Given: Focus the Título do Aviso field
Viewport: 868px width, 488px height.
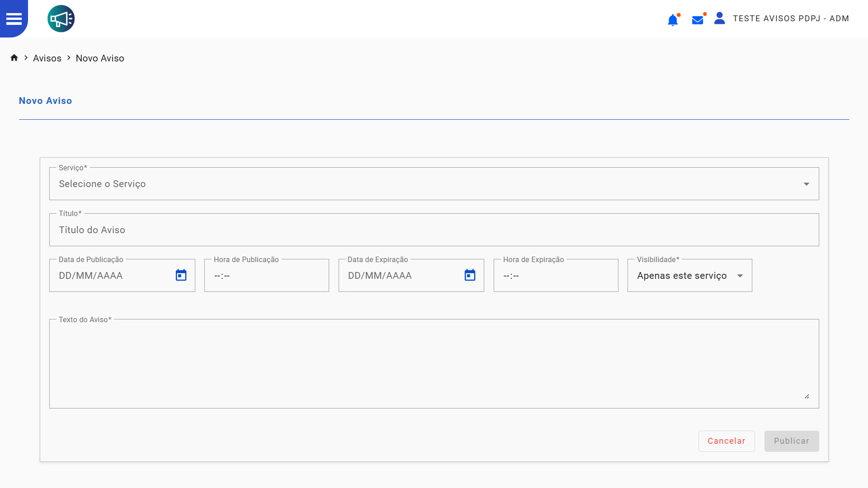Looking at the screenshot, I should 433,230.
